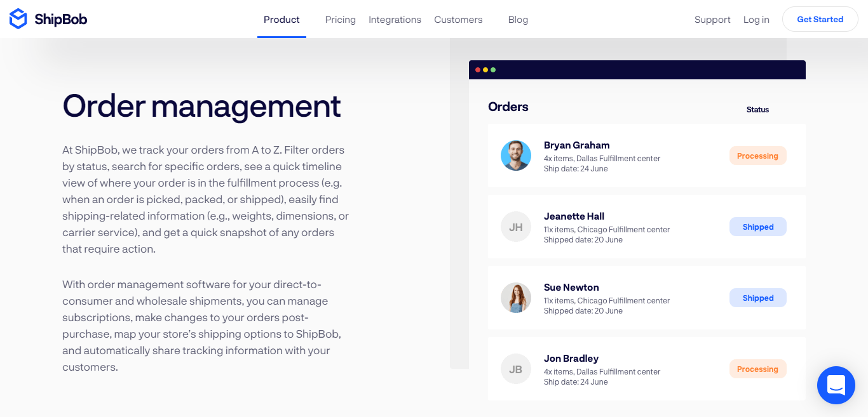Click the Order management heading

click(201, 106)
